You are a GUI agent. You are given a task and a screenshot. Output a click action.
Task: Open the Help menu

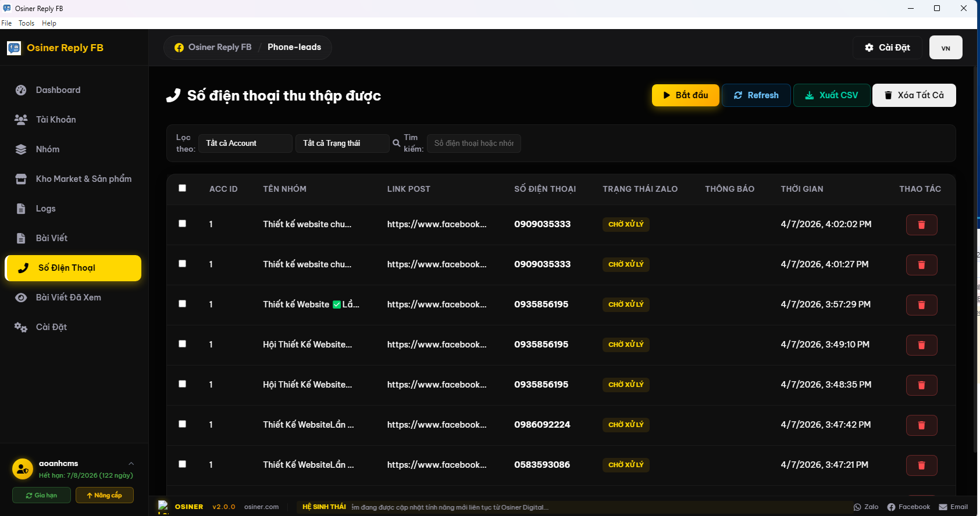coord(49,23)
